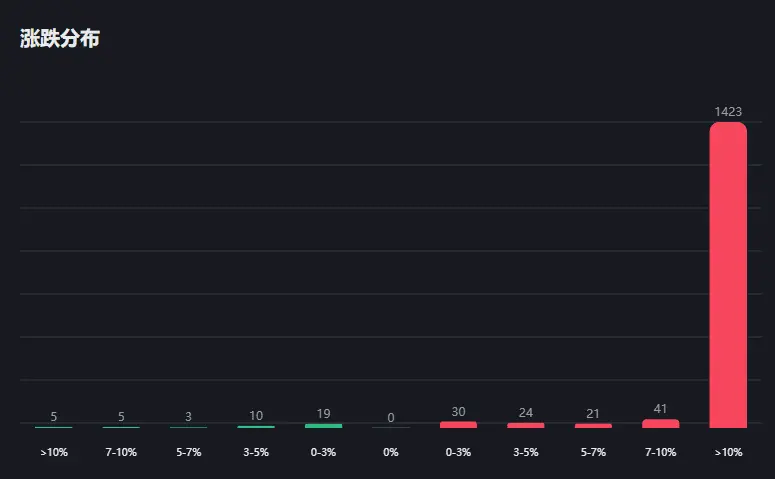Select the green bar valued 19
This screenshot has width=775, height=479.
click(x=323, y=426)
